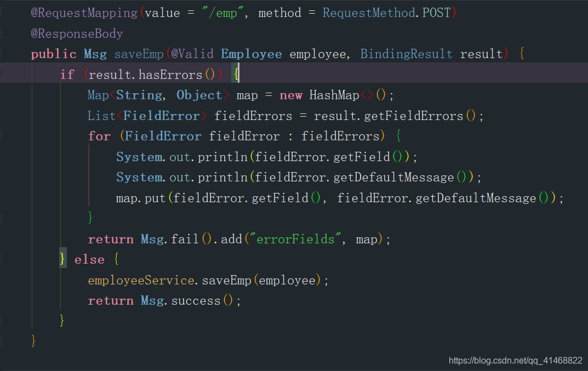588x371 pixels.
Task: Place cursor on the public keyword
Action: pyautogui.click(x=54, y=54)
